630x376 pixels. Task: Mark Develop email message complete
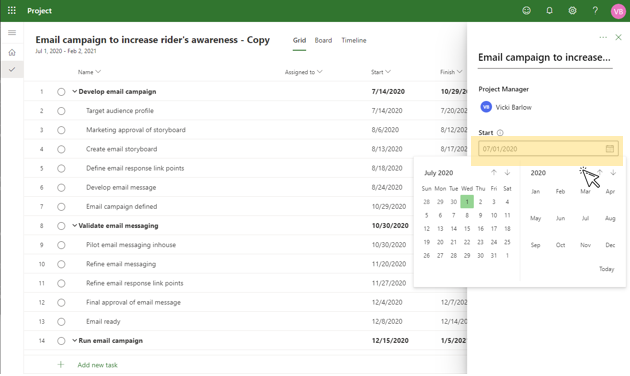[x=61, y=188]
